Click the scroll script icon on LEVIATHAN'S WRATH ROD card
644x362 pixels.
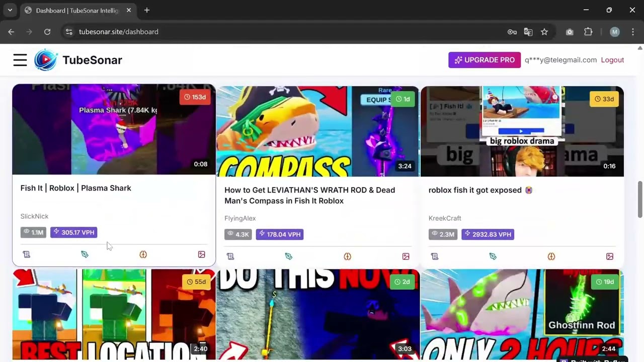[x=230, y=256]
